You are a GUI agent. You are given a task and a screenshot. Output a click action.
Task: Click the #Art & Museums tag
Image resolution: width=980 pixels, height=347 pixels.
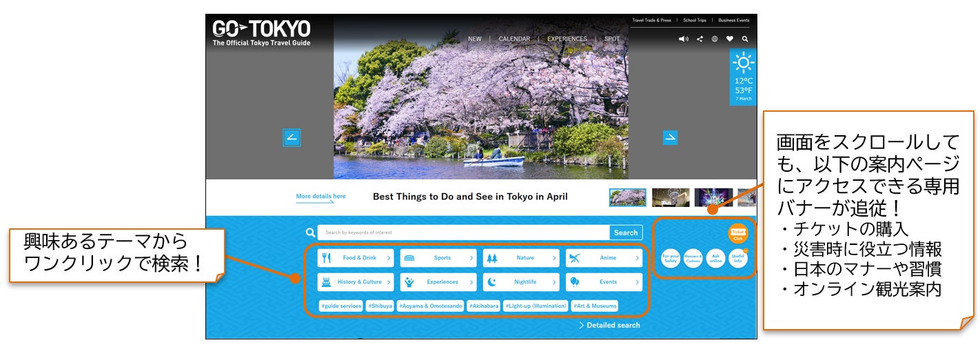point(595,306)
